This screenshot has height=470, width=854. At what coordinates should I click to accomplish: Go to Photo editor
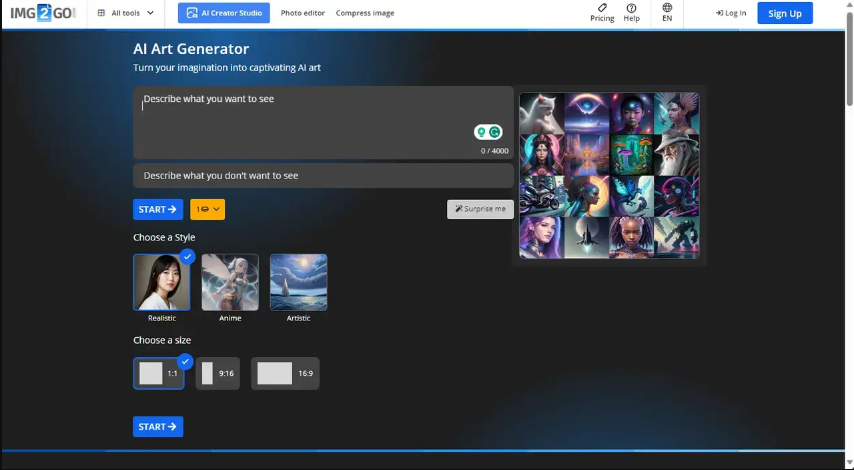[x=303, y=13]
